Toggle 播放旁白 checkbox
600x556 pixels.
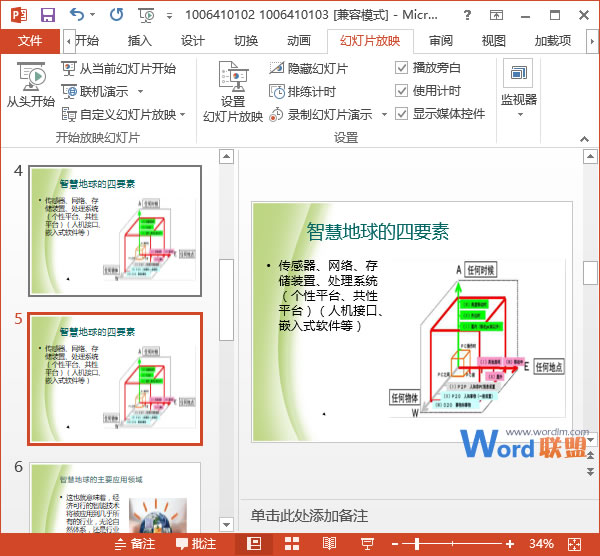(401, 68)
